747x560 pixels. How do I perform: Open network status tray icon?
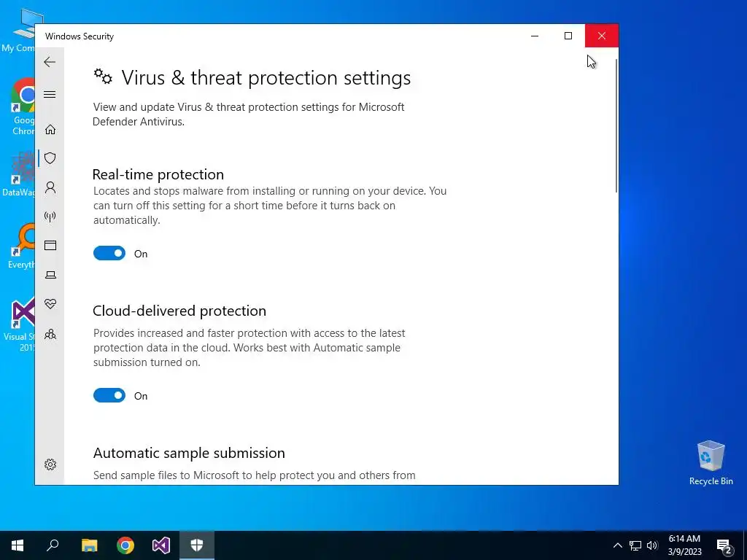click(x=635, y=545)
